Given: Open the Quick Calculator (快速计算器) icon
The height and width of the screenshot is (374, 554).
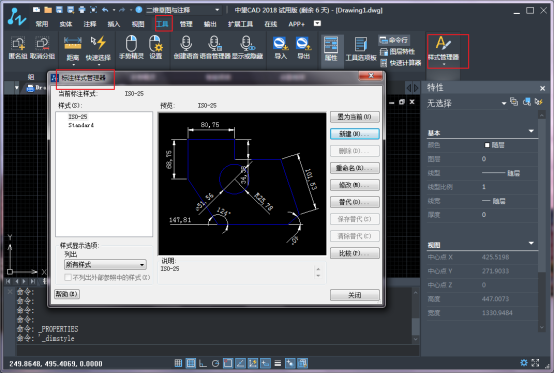Looking at the screenshot, I should pyautogui.click(x=383, y=63).
